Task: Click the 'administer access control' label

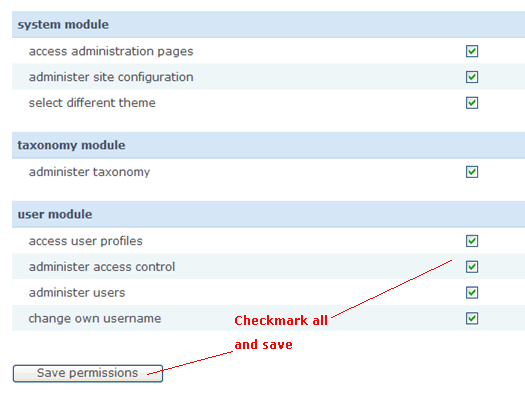Action: tap(102, 267)
